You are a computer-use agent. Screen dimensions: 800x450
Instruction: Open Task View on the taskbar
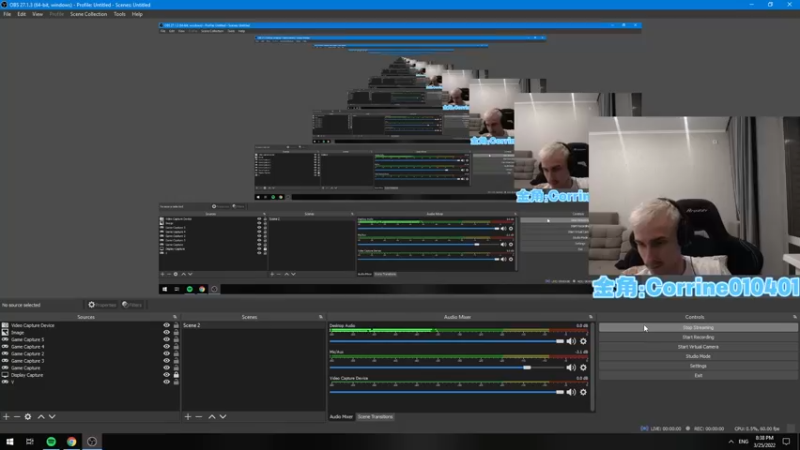coord(30,441)
